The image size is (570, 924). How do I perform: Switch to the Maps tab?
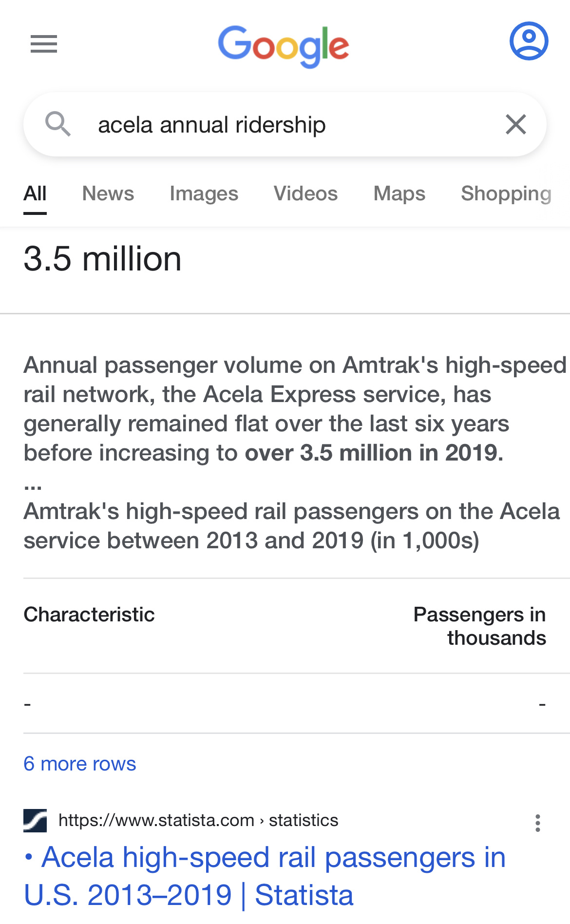coord(399,193)
